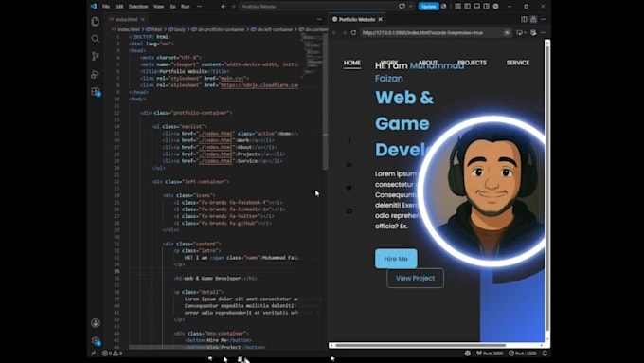Open the Run and Debug view
The height and width of the screenshot is (363, 644).
[96, 75]
